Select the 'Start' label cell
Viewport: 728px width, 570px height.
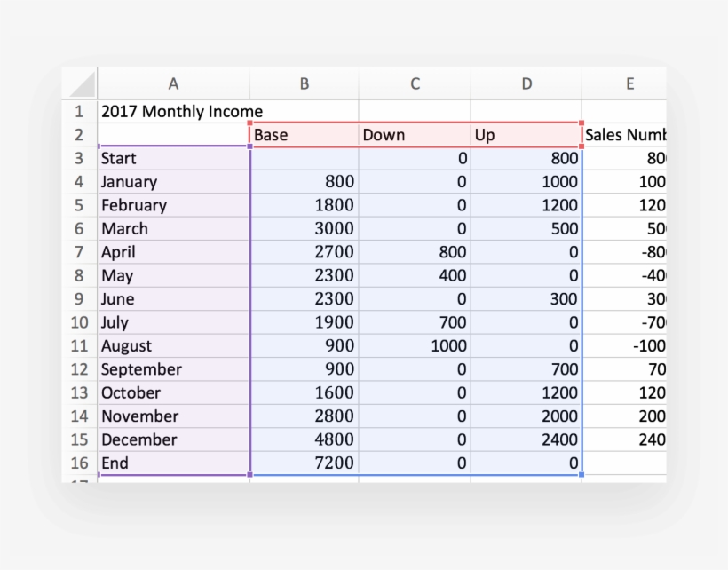pos(174,158)
